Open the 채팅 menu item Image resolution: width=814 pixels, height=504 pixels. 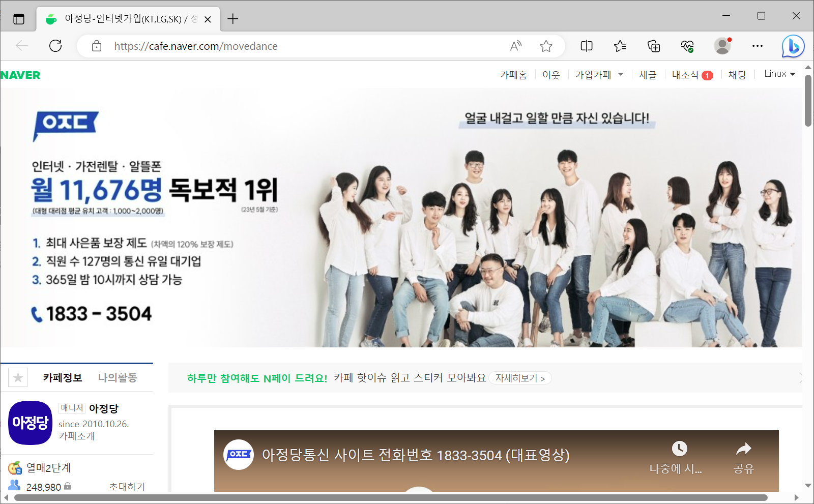pos(737,75)
